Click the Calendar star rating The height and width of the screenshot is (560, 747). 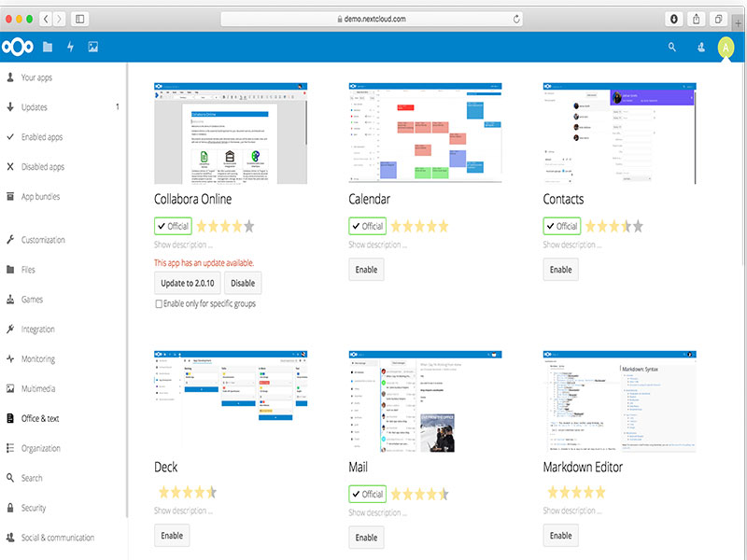pos(419,226)
